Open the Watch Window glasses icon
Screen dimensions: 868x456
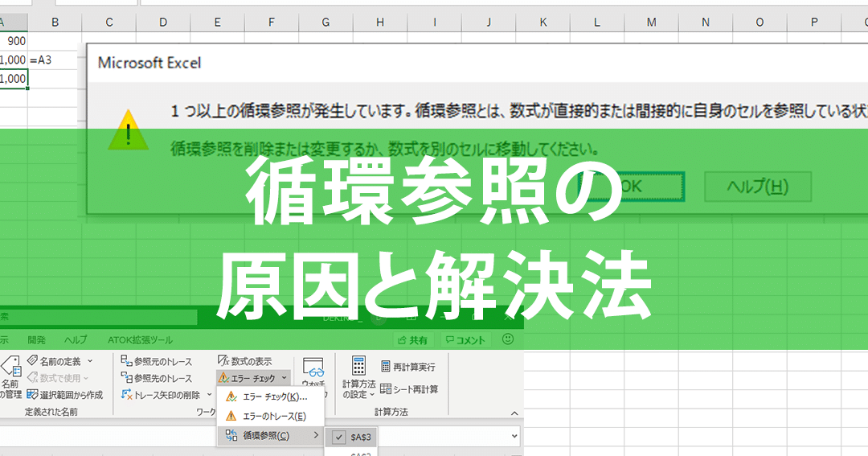tap(313, 370)
